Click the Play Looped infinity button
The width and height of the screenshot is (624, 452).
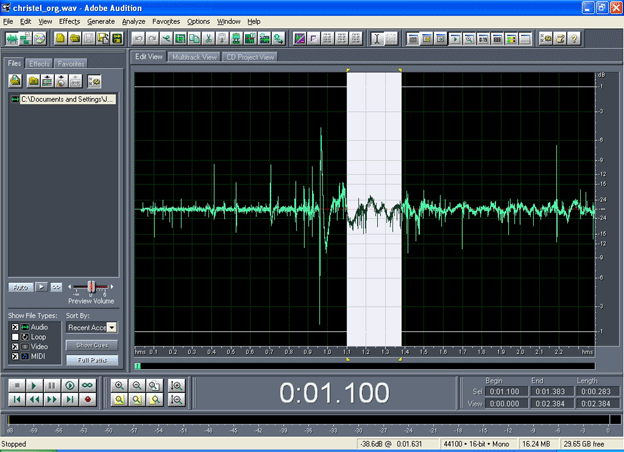(88, 385)
